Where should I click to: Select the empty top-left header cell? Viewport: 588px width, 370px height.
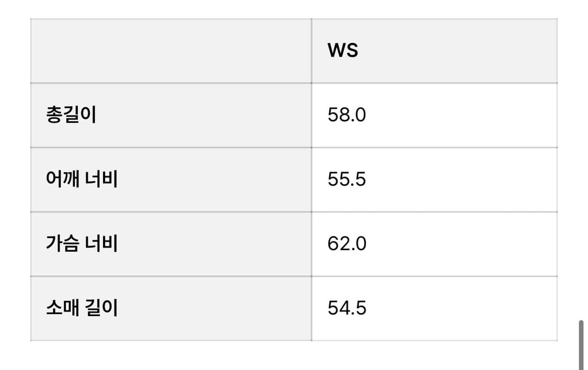[171, 51]
